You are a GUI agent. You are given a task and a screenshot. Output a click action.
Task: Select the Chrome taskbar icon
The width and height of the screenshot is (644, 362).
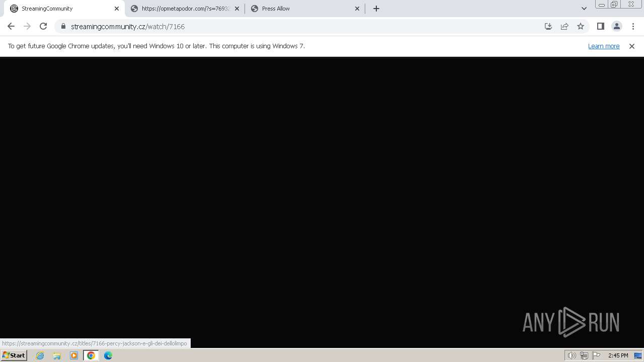(91, 355)
